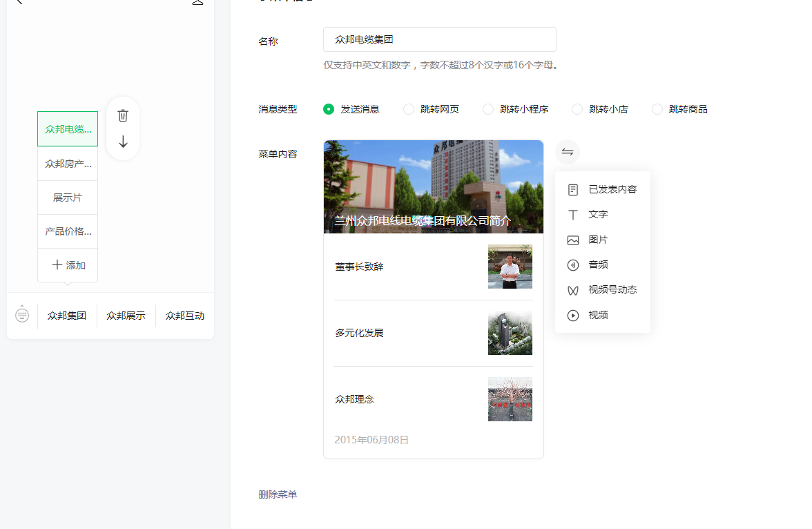This screenshot has height=529, width=812.
Task: Open 众邦互动 bottom menu
Action: [x=185, y=316]
